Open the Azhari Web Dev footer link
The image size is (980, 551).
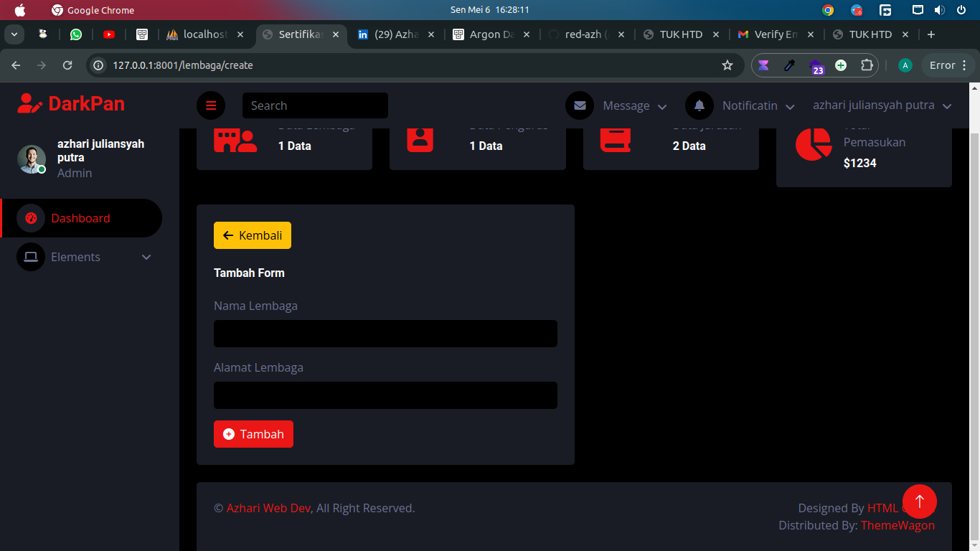[x=268, y=508]
